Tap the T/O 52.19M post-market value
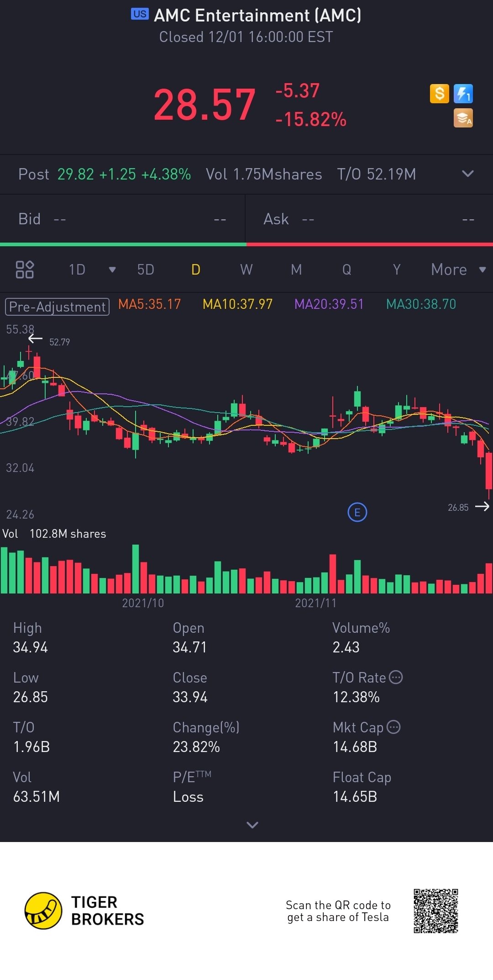Screen dimensions: 493x980 click(x=377, y=174)
